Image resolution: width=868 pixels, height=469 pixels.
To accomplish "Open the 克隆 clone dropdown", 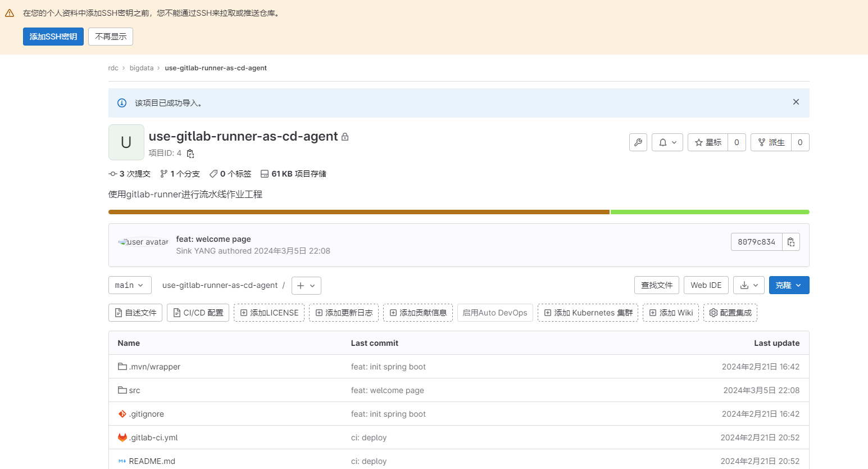I will pyautogui.click(x=789, y=285).
